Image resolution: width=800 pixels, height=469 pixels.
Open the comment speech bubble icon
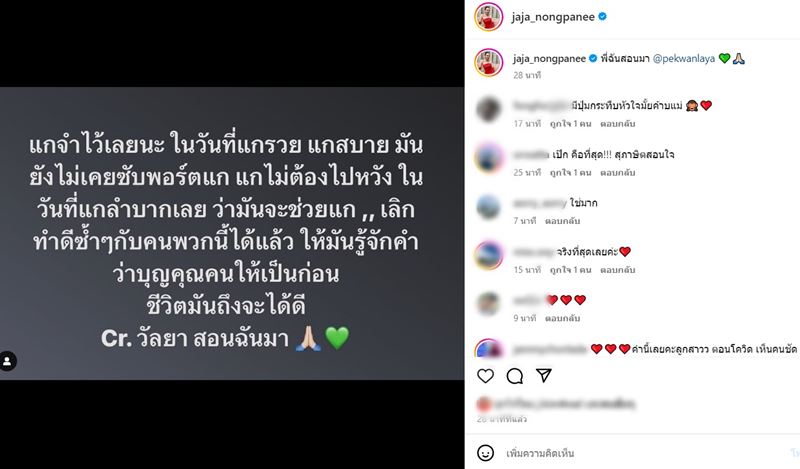click(514, 376)
